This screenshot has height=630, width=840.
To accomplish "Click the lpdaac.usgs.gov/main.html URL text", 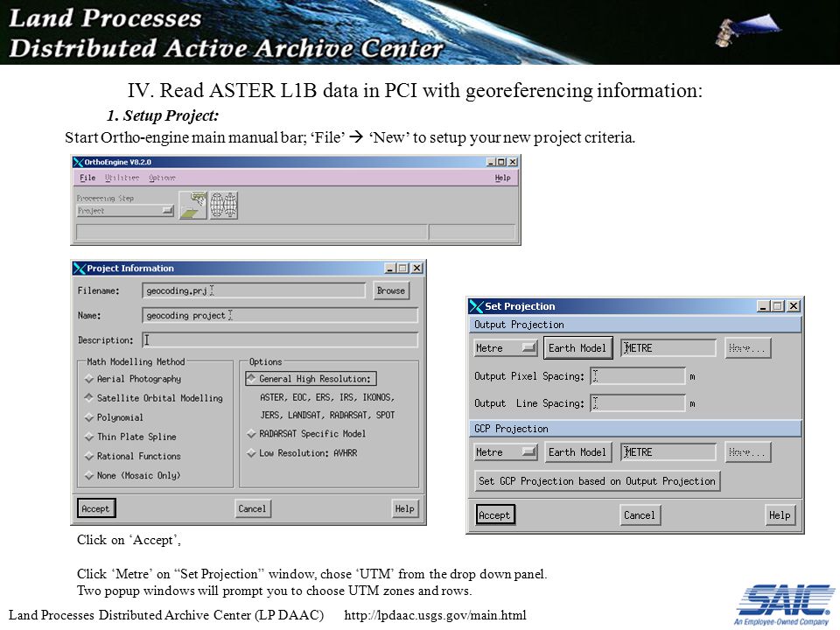I will coord(435,615).
